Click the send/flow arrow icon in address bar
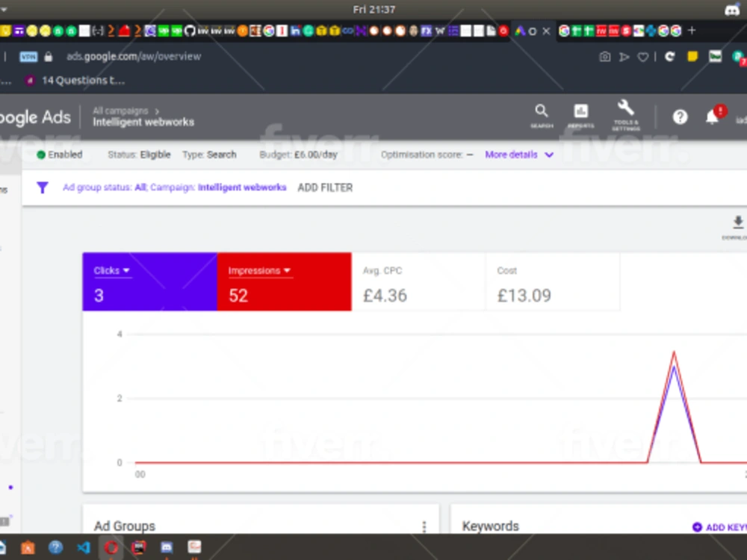This screenshot has width=747, height=560. (x=624, y=57)
